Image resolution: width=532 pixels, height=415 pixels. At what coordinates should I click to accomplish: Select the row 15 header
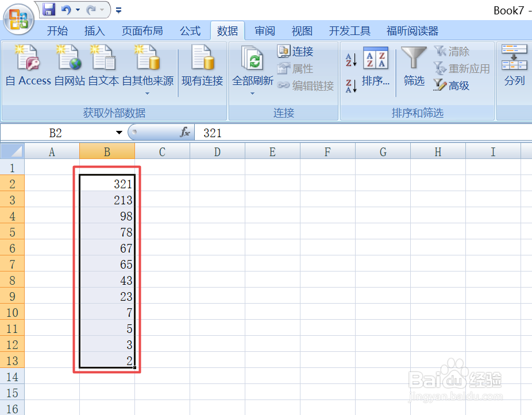[12, 393]
